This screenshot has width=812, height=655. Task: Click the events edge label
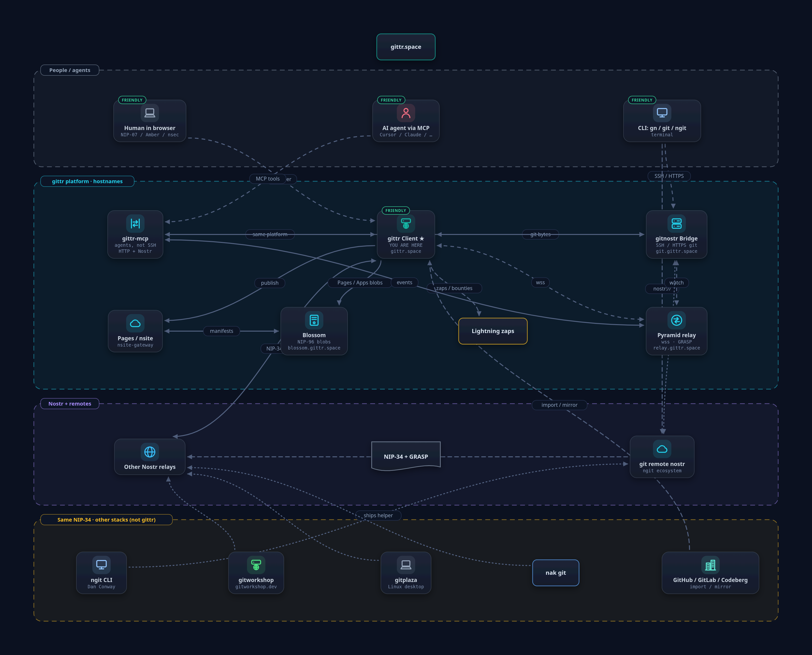[404, 282]
